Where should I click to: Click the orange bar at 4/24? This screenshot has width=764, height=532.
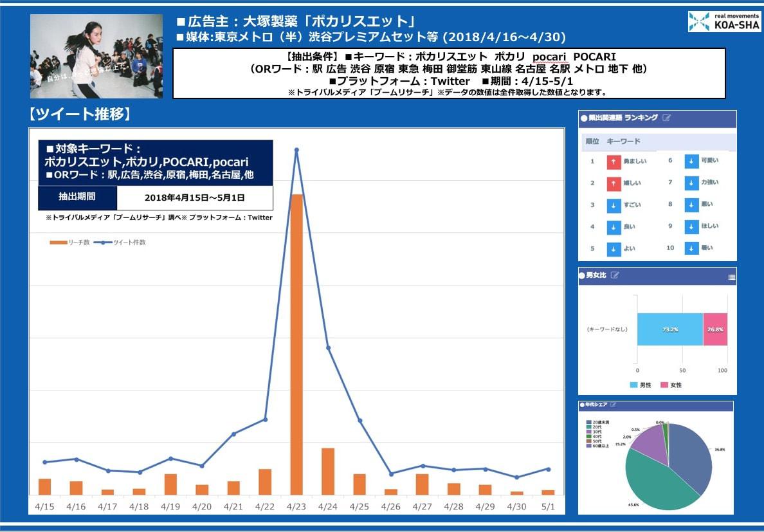pyautogui.click(x=328, y=472)
